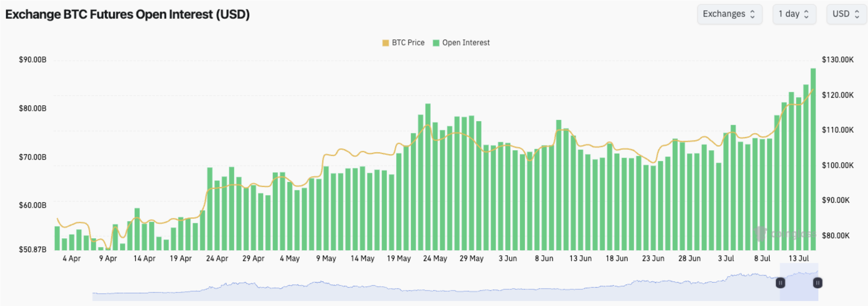The width and height of the screenshot is (868, 306).
Task: Click the chevron arrows beside 1 day
Action: point(806,14)
